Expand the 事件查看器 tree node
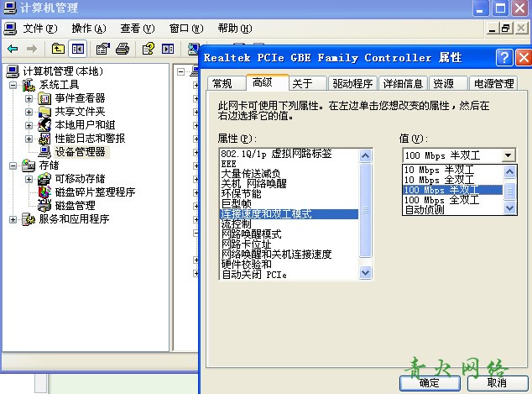Viewport: 532px width, 394px height. pyautogui.click(x=29, y=98)
